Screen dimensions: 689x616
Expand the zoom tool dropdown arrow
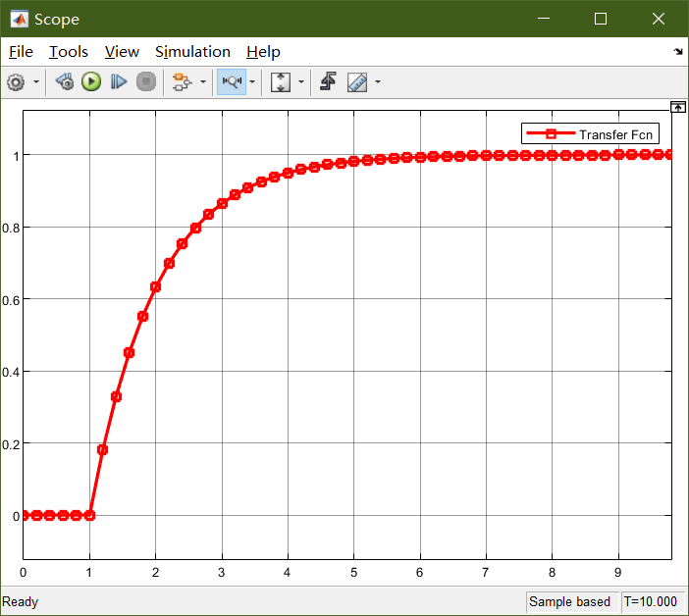pos(252,82)
